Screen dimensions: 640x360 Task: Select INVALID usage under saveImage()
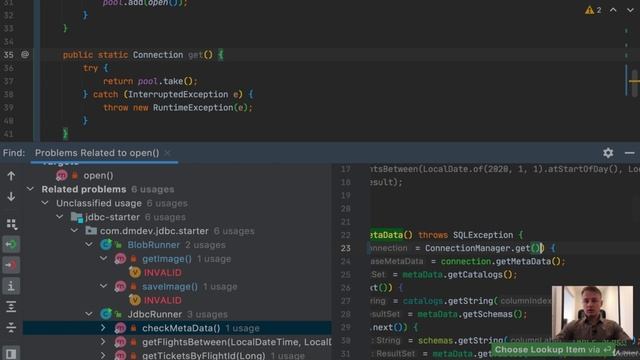pyautogui.click(x=162, y=300)
